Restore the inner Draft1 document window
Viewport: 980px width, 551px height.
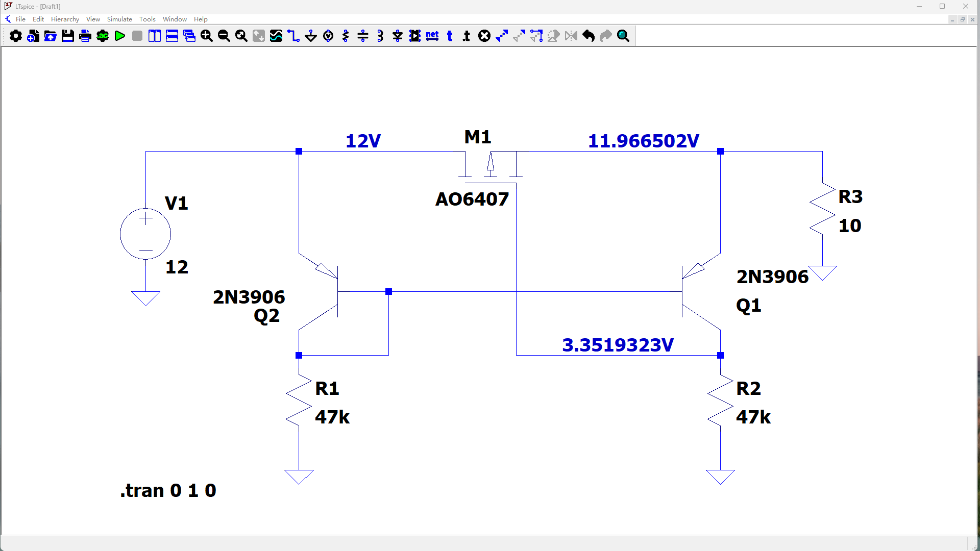tap(963, 19)
